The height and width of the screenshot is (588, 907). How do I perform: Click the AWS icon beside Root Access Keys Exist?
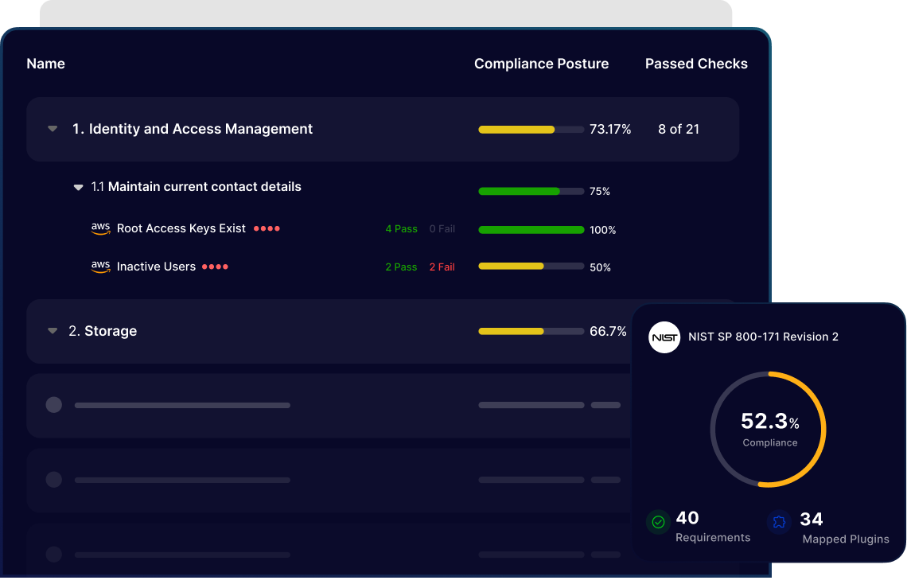(100, 228)
